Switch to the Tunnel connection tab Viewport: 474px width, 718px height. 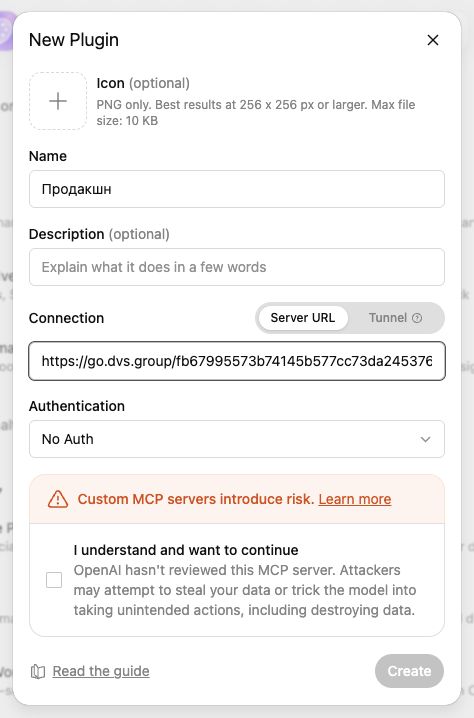pyautogui.click(x=395, y=318)
